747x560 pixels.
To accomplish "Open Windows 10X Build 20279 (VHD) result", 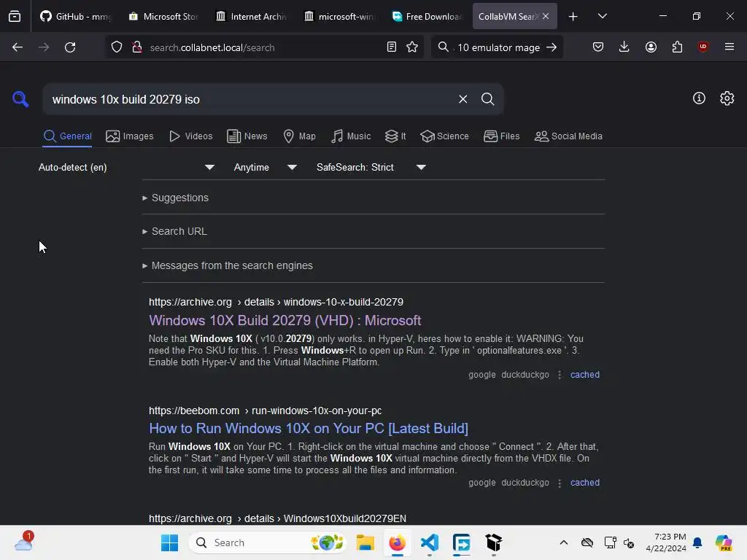I will point(285,321).
